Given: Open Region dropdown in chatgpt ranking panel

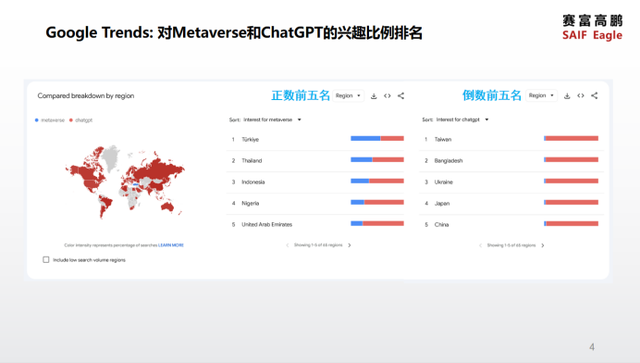Looking at the screenshot, I should click(x=541, y=95).
